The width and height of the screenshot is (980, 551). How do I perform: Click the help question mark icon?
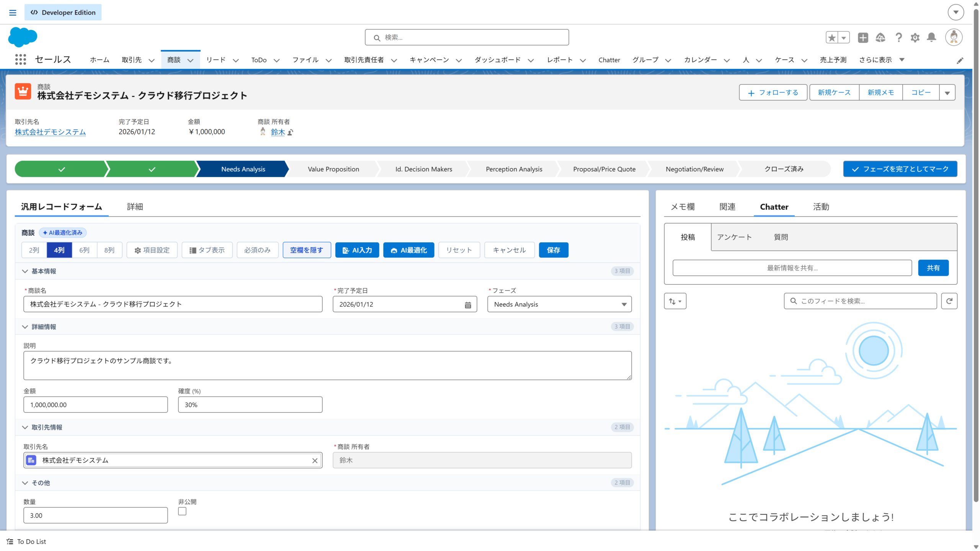point(898,37)
